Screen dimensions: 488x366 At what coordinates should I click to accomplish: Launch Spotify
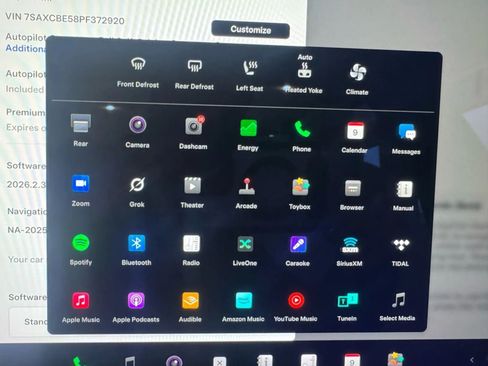(x=81, y=249)
